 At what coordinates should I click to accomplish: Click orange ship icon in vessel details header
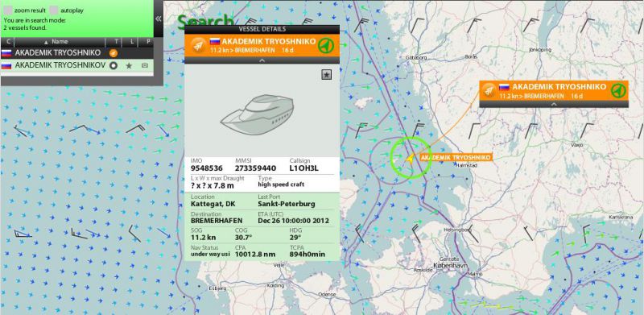[x=197, y=45]
